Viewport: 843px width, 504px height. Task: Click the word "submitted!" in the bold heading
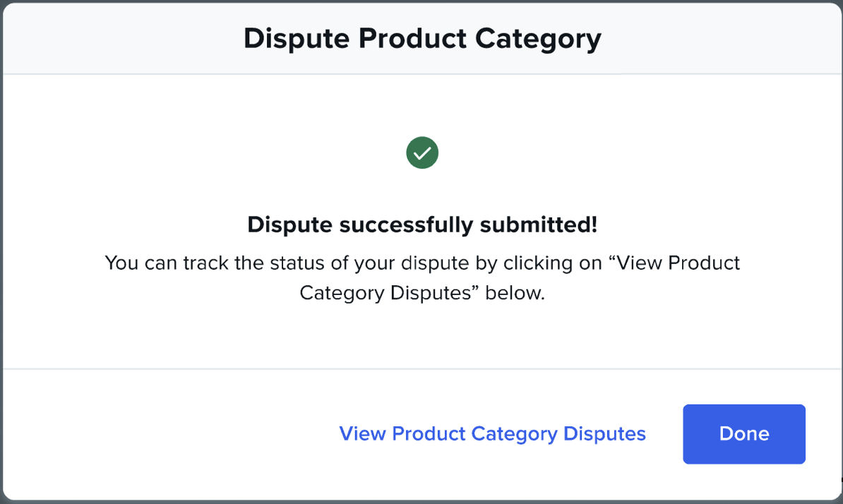pos(539,224)
